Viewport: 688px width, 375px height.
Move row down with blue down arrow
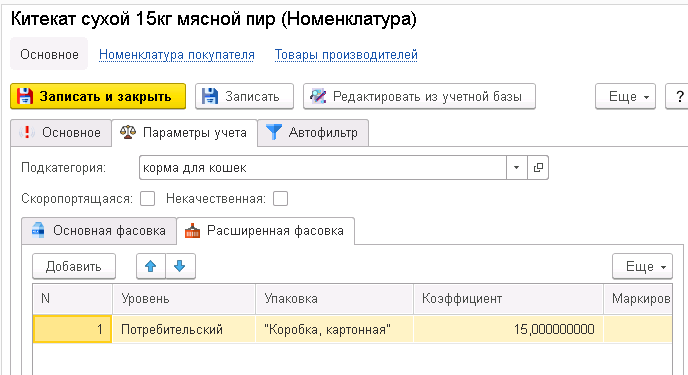pos(180,266)
